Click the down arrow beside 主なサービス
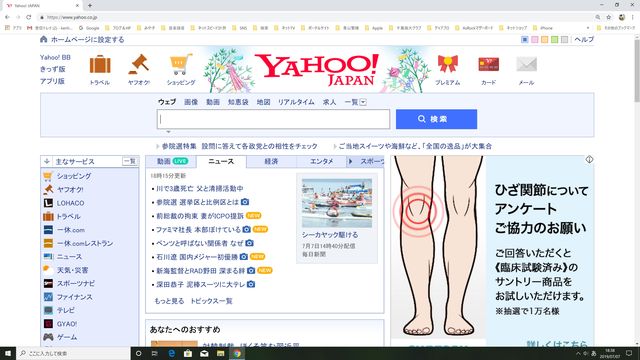Image resolution: width=640 pixels, height=360 pixels. (x=47, y=162)
